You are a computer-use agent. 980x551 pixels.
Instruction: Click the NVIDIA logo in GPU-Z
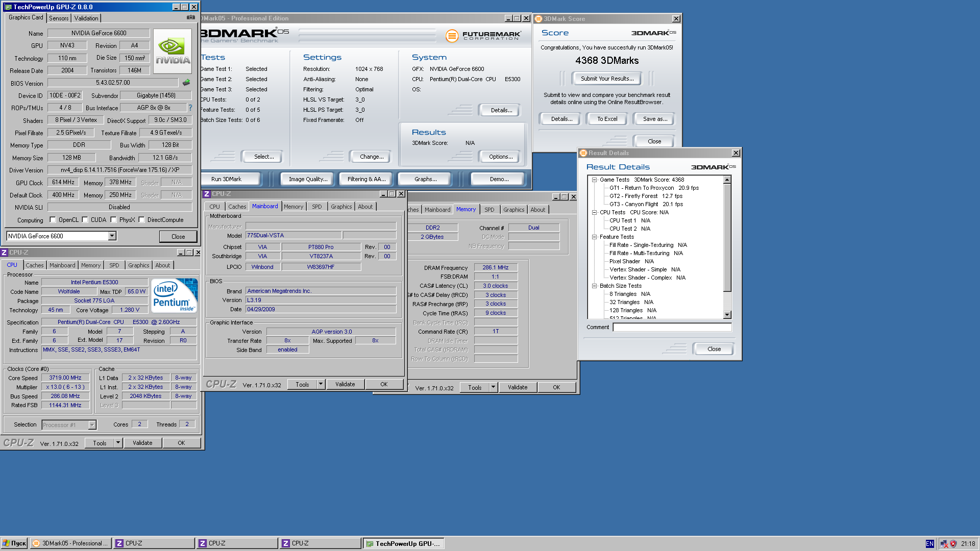click(x=173, y=53)
